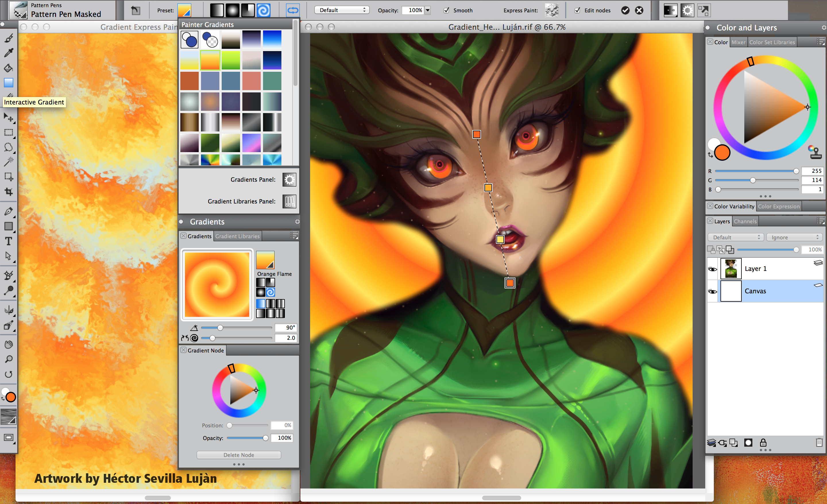Choose the spiral gradient type in property bar
Viewport: 827px width, 504px height.
pyautogui.click(x=264, y=10)
